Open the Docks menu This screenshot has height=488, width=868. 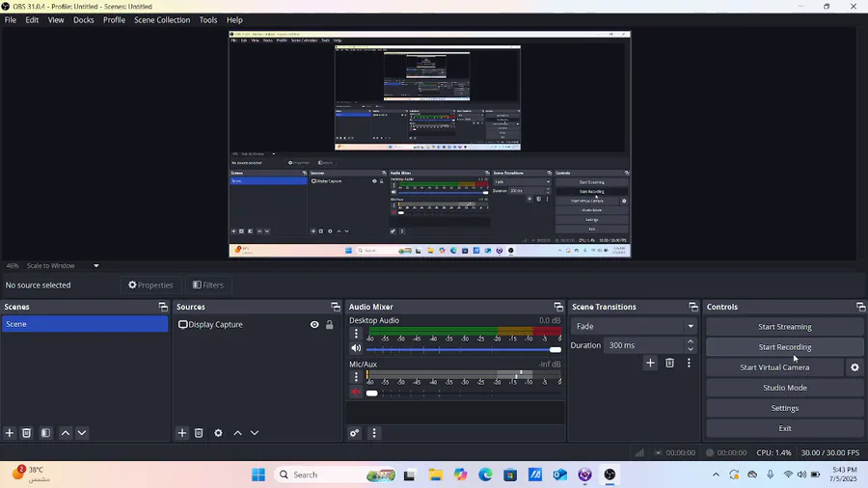84,20
